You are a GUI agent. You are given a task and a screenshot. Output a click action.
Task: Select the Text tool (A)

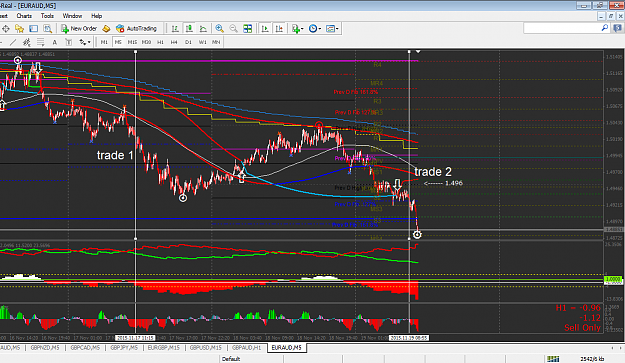tap(55, 42)
